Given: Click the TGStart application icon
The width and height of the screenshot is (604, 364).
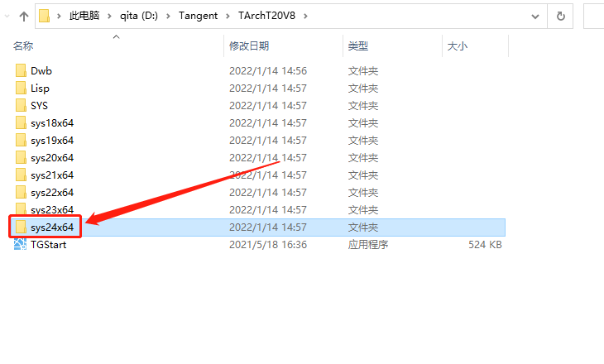Looking at the screenshot, I should (21, 245).
